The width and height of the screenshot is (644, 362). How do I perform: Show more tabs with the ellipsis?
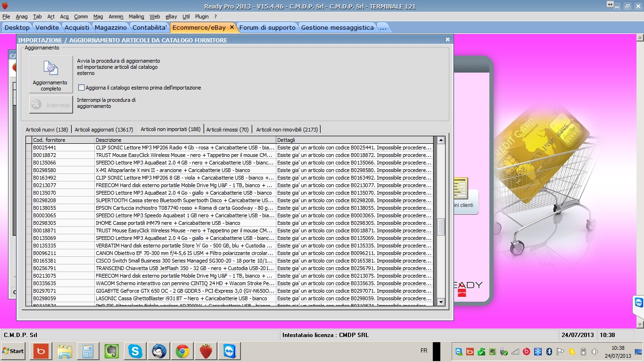pyautogui.click(x=383, y=27)
